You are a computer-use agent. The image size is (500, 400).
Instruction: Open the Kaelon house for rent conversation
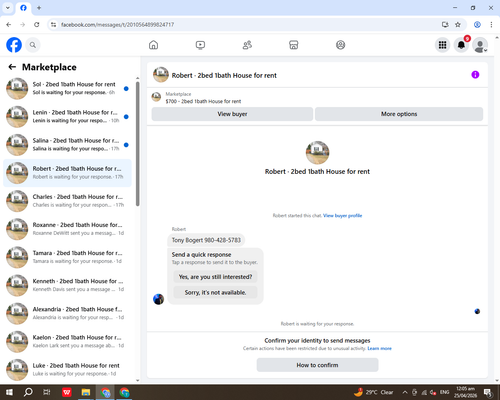67,341
